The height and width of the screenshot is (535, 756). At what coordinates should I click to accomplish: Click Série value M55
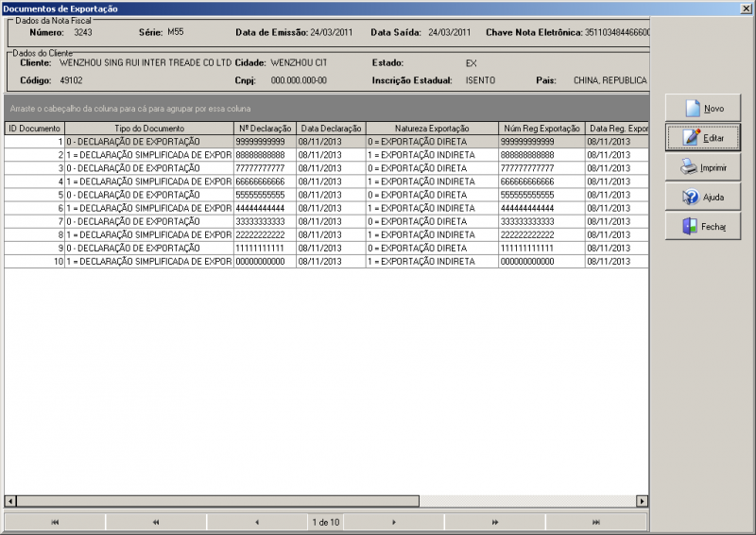(176, 32)
